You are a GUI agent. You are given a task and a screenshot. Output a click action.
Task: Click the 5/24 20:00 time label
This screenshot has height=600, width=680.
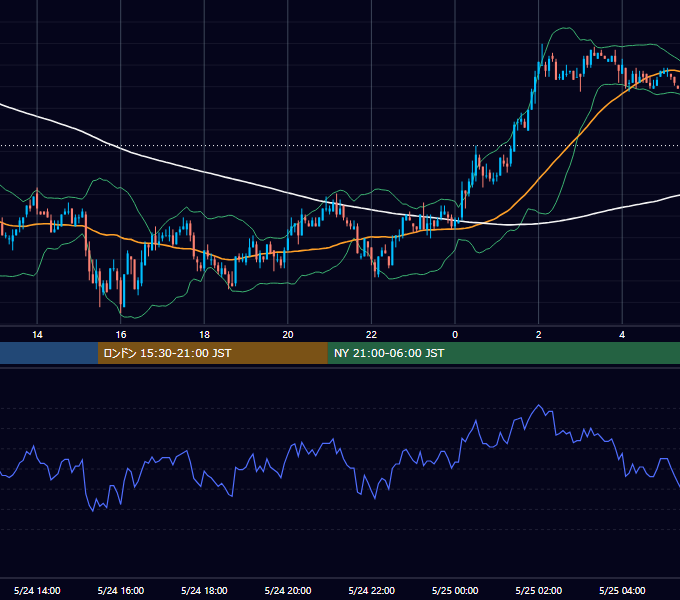pyautogui.click(x=288, y=590)
